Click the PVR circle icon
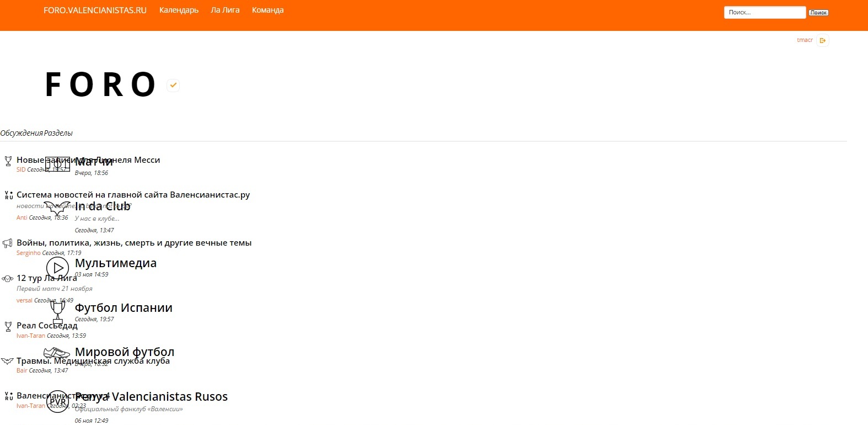Viewport: 868px width, 425px height. point(57,401)
